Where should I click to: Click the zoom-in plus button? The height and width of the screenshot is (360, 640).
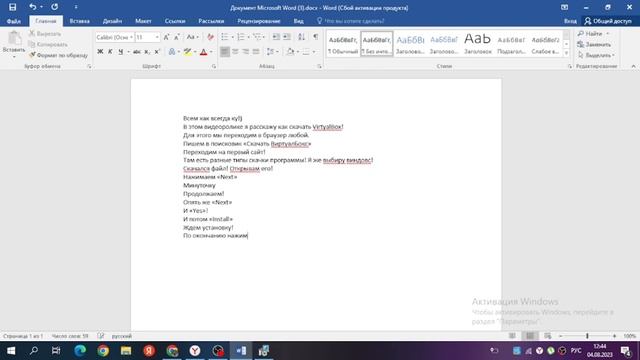click(614, 336)
